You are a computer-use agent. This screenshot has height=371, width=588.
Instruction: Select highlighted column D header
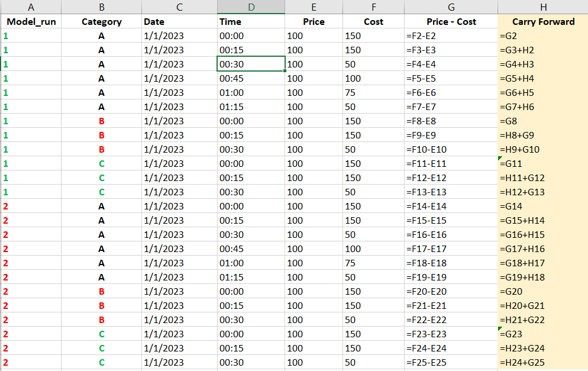(251, 7)
